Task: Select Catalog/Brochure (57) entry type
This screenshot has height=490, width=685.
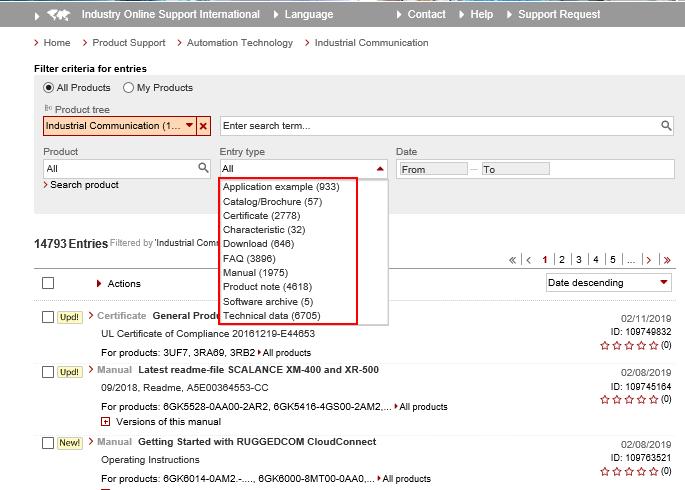Action: click(x=272, y=201)
